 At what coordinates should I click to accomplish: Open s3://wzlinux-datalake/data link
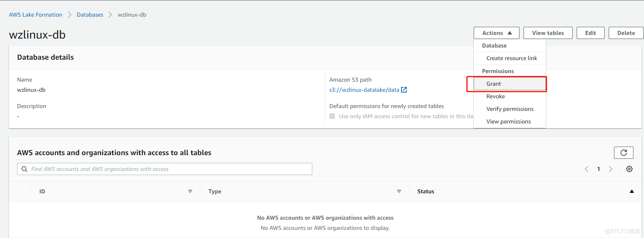[x=364, y=90]
